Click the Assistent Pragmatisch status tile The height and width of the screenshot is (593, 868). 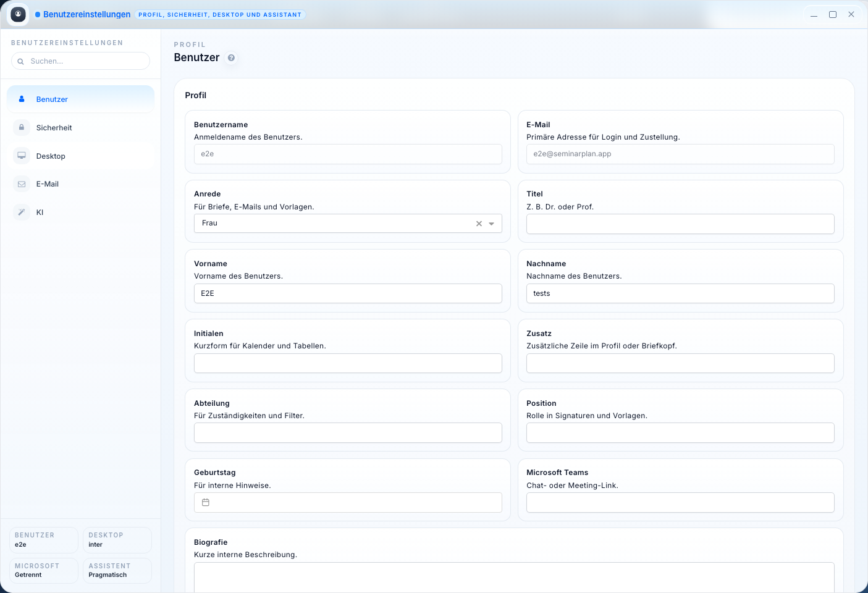(117, 570)
